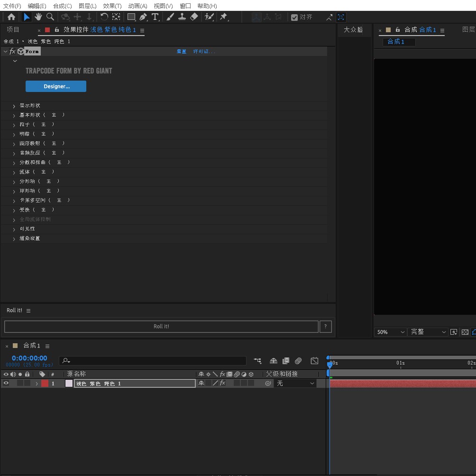Expand the 基本形状 (主) group

click(14, 116)
